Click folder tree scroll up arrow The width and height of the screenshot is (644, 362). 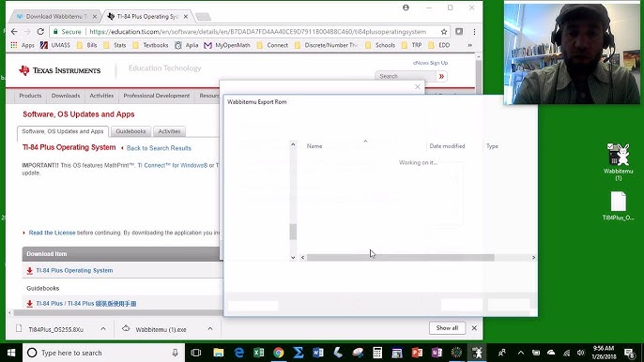(293, 144)
